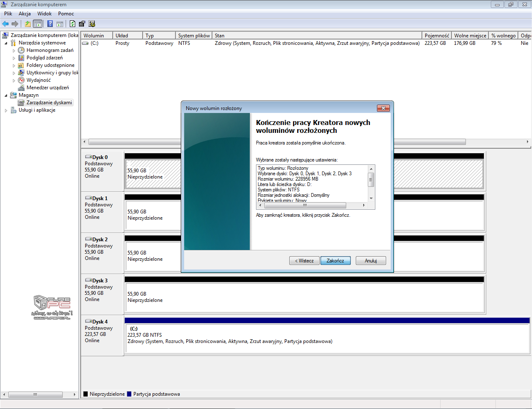Image resolution: width=532 pixels, height=409 pixels.
Task: Click the volume list horizontal scrollbar right arrow
Action: tap(527, 142)
